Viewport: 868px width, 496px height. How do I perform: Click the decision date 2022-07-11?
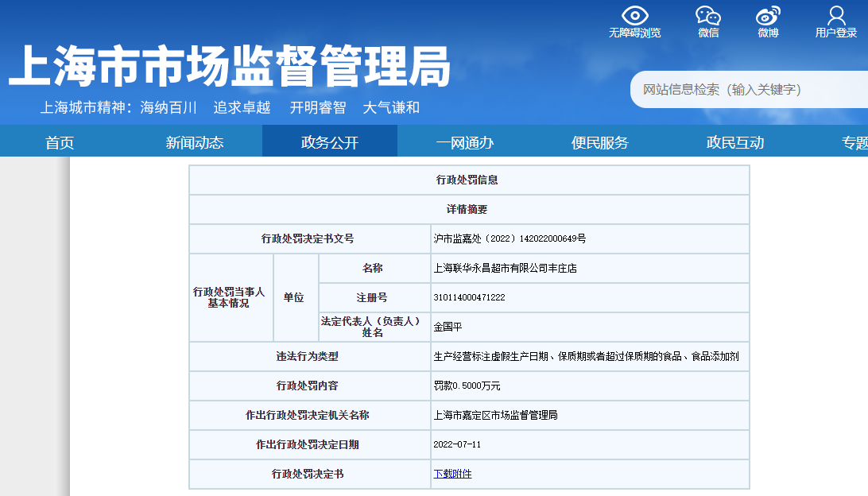(x=457, y=444)
